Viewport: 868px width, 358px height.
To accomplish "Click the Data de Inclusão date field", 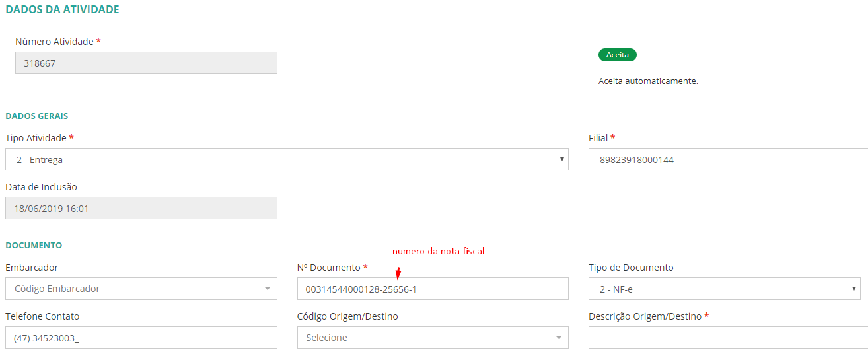I will pyautogui.click(x=141, y=208).
